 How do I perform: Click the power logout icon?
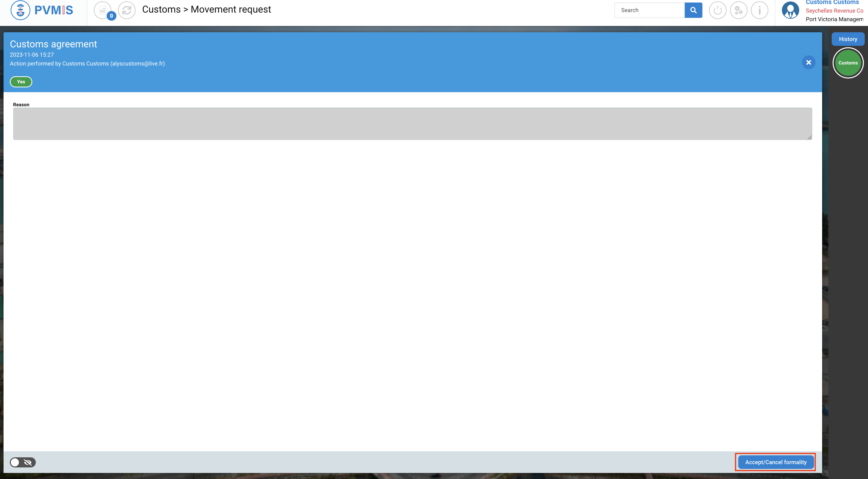point(717,10)
